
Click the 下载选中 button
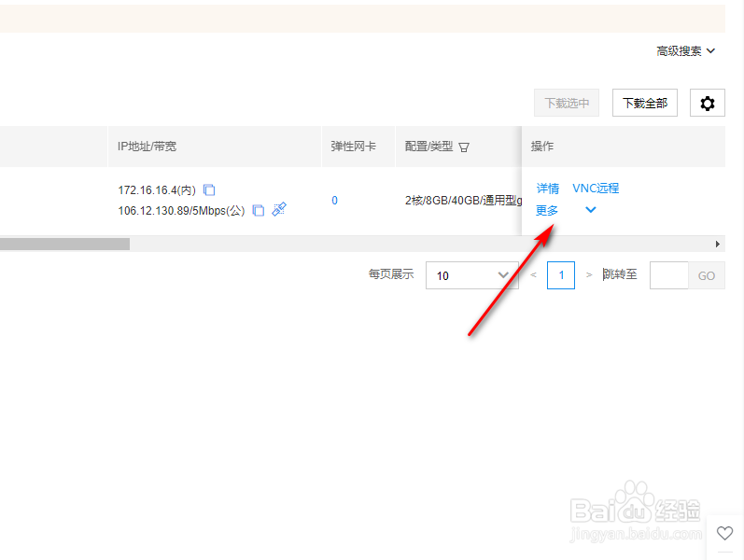point(567,103)
